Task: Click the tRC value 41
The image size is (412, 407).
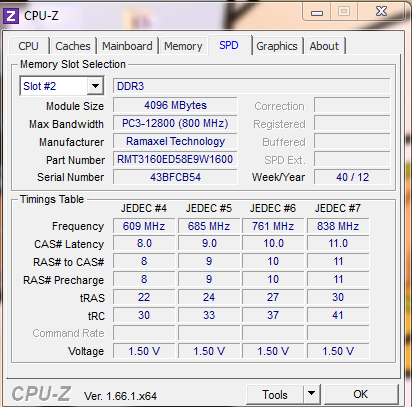Action: pyautogui.click(x=338, y=315)
